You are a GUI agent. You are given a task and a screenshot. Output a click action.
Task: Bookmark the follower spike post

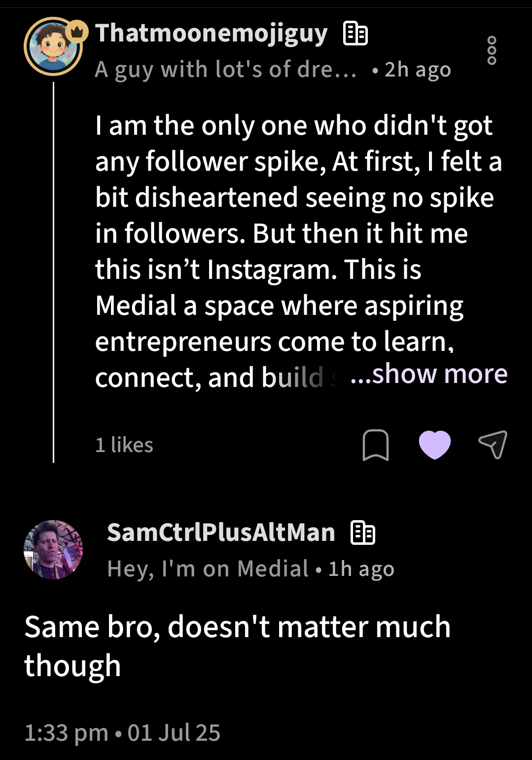click(376, 445)
